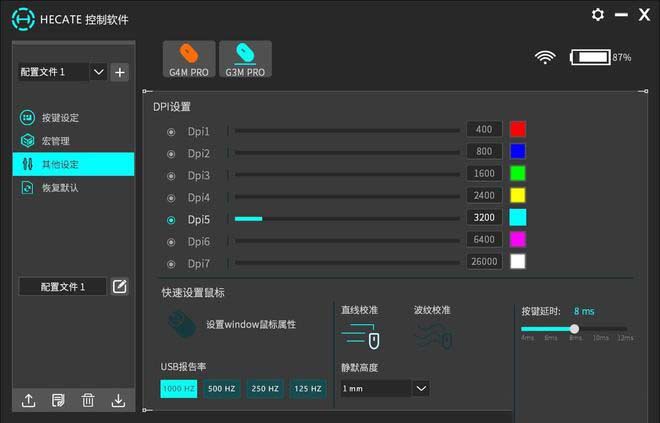660x423 pixels.
Task: Open 按键设定 key settings menu
Action: click(73, 117)
